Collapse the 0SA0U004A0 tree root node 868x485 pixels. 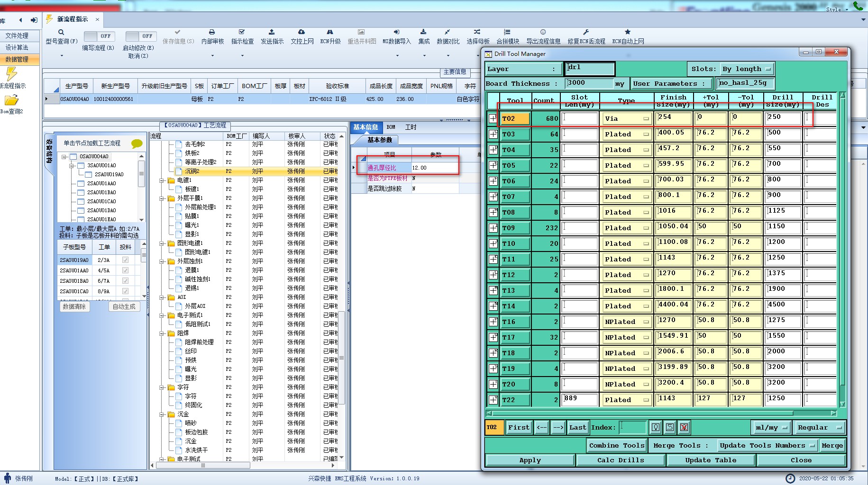pos(64,156)
